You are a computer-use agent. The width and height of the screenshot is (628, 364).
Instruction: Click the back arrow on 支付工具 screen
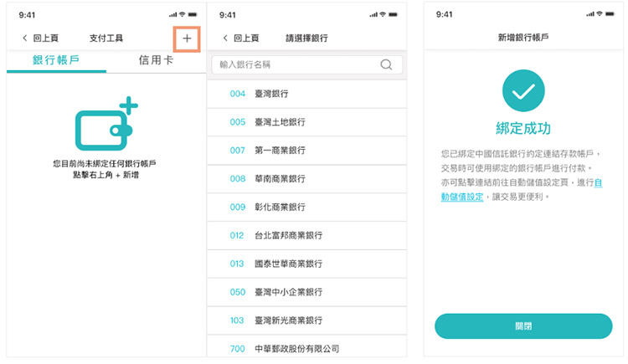pyautogui.click(x=26, y=38)
